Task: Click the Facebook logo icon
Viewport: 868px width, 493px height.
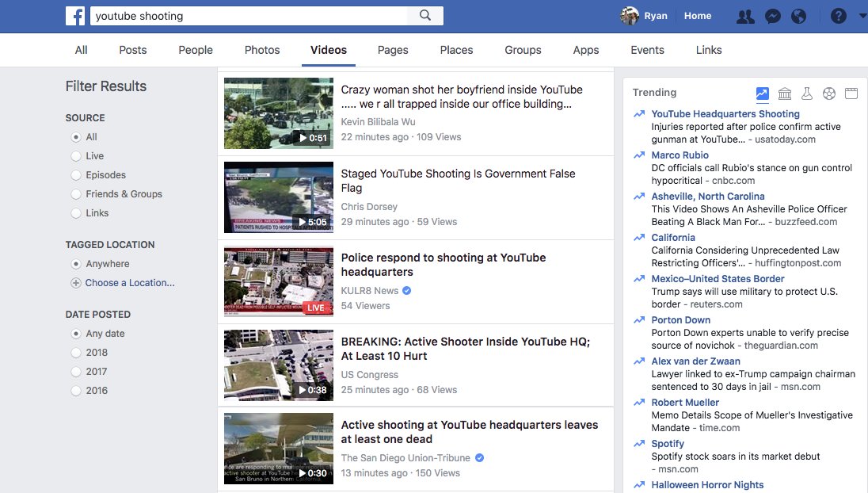Action: click(x=75, y=16)
